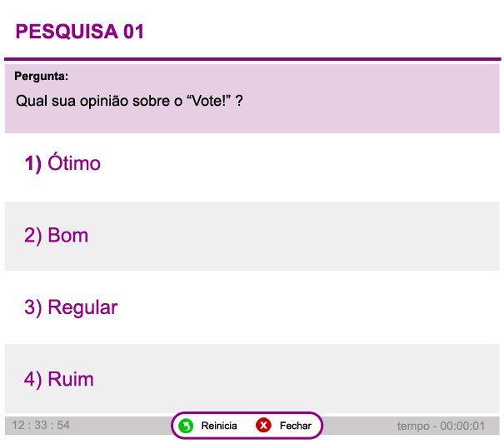Vote for the "Regular" option
The height and width of the screenshot is (444, 504).
82,307
